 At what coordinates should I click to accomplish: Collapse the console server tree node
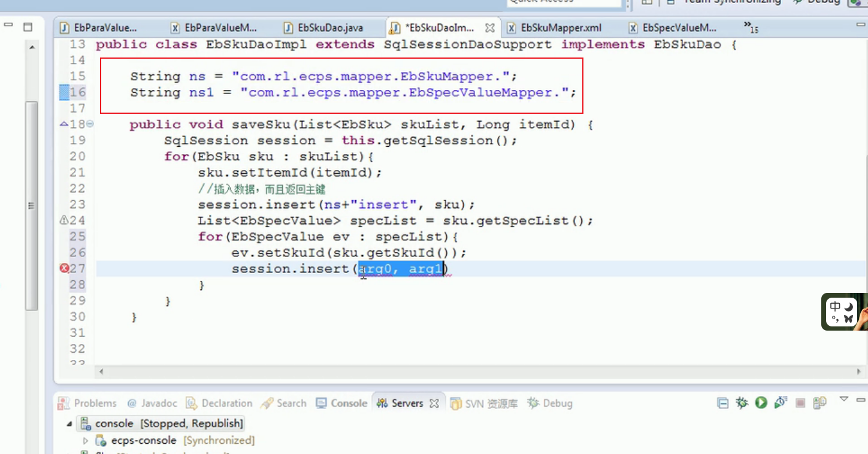[70, 423]
